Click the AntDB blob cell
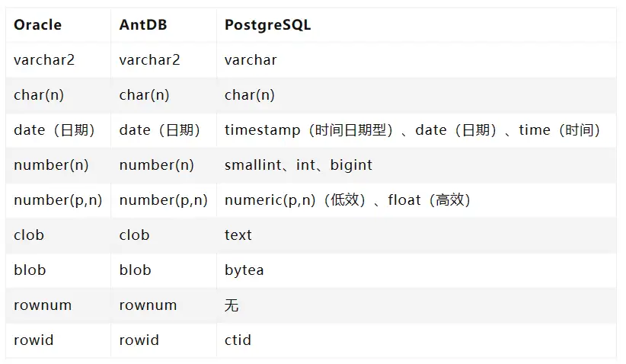This screenshot has height=364, width=626. coord(135,270)
